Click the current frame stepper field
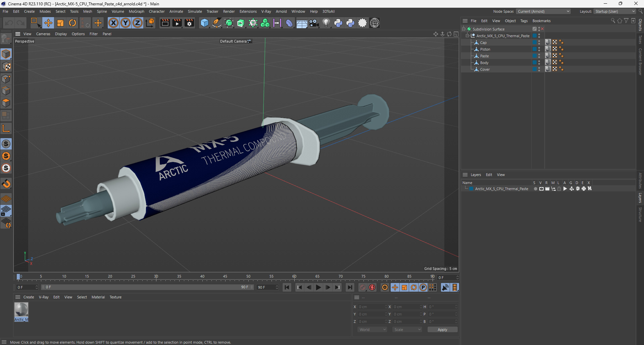Image resolution: width=644 pixels, height=345 pixels. click(x=448, y=278)
